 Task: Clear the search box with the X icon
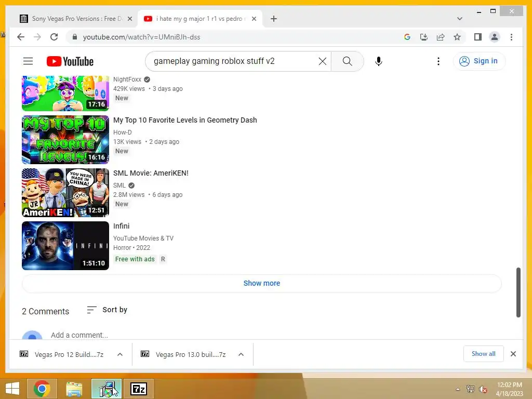(x=323, y=61)
